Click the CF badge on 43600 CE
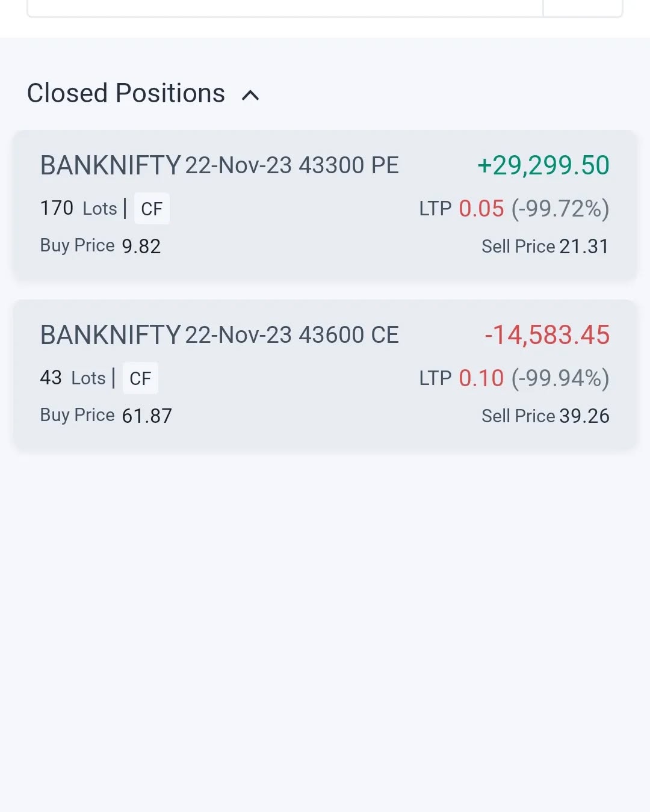Image resolution: width=650 pixels, height=812 pixels. point(140,378)
